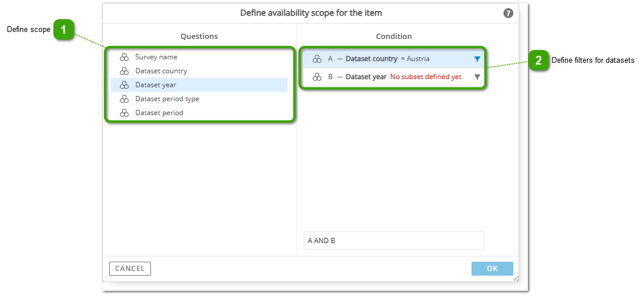This screenshot has height=296, width=644.
Task: Click the Cancel button
Action: [129, 269]
